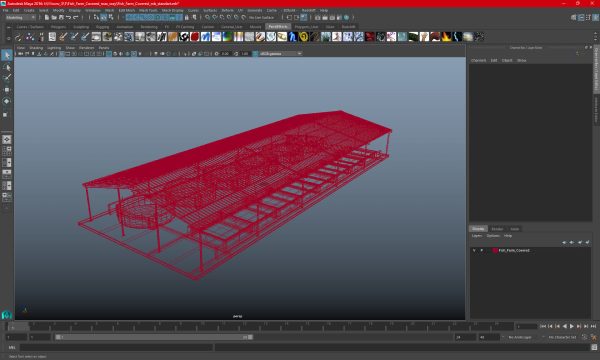Select the arrow Select tool
This screenshot has width=600, height=360.
[7, 55]
